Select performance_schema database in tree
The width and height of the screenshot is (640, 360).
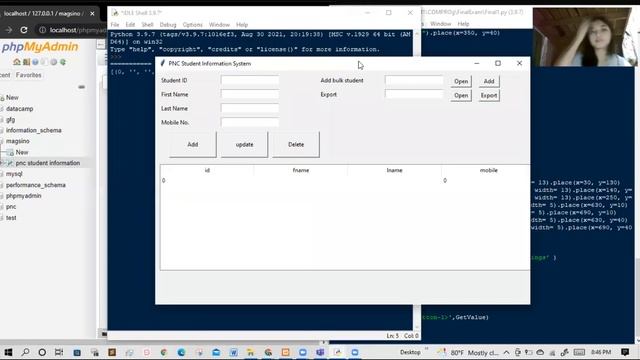[36, 185]
